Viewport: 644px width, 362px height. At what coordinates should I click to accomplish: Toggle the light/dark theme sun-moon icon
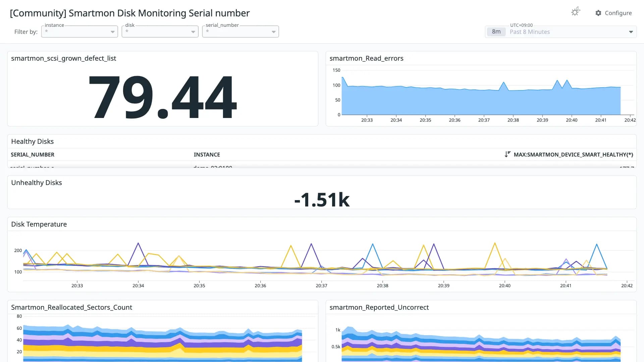pos(576,12)
